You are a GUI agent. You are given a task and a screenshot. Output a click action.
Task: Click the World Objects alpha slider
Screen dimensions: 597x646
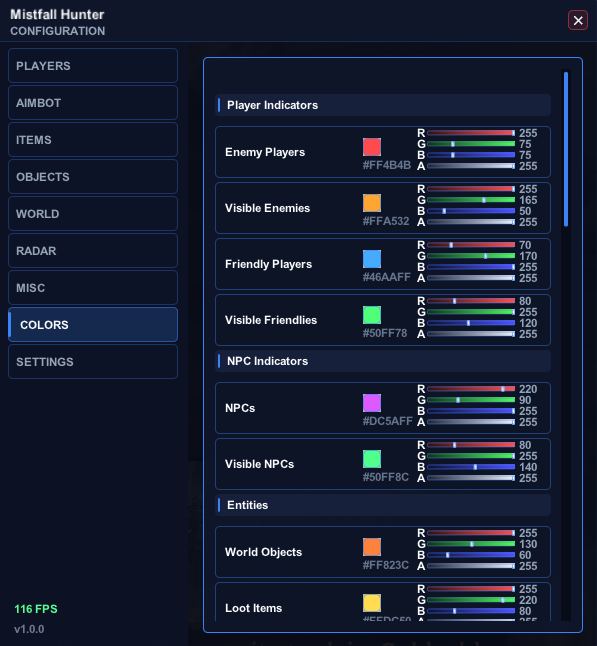[471, 566]
